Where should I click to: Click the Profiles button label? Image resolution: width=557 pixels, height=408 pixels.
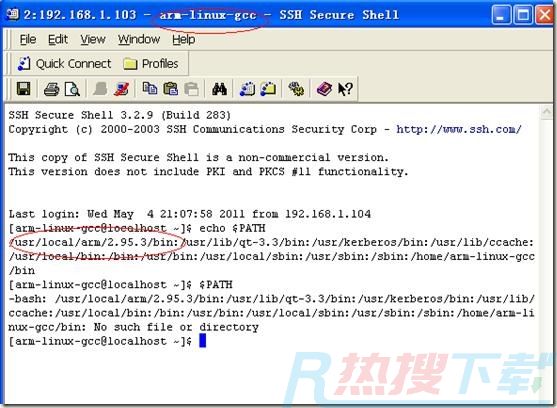tap(160, 64)
